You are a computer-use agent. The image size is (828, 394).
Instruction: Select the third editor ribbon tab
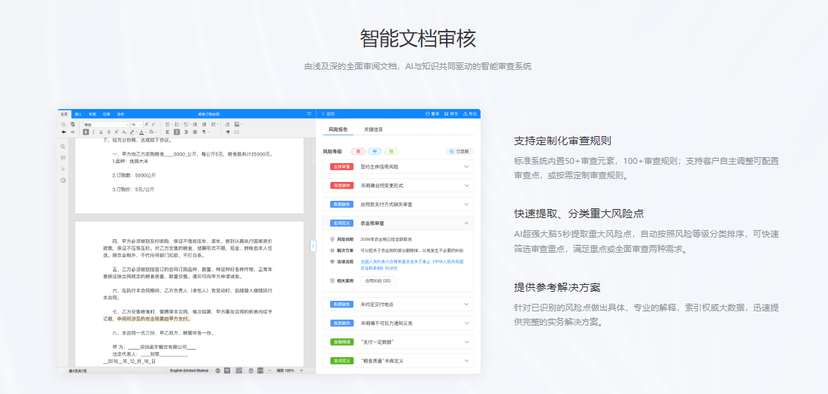tap(92, 114)
